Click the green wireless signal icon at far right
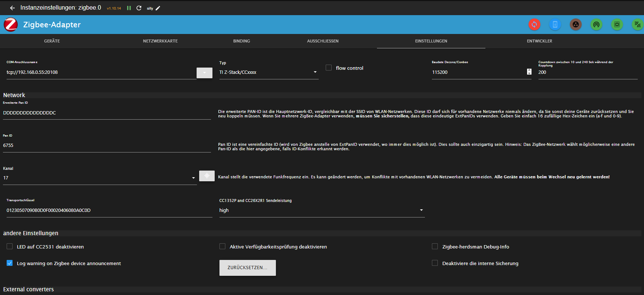 [x=637, y=25]
